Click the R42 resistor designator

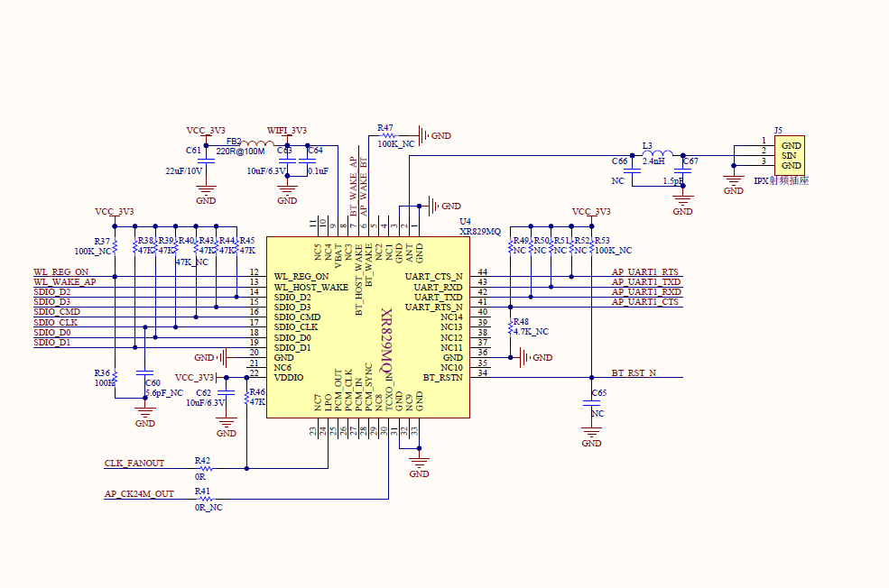pyautogui.click(x=202, y=461)
